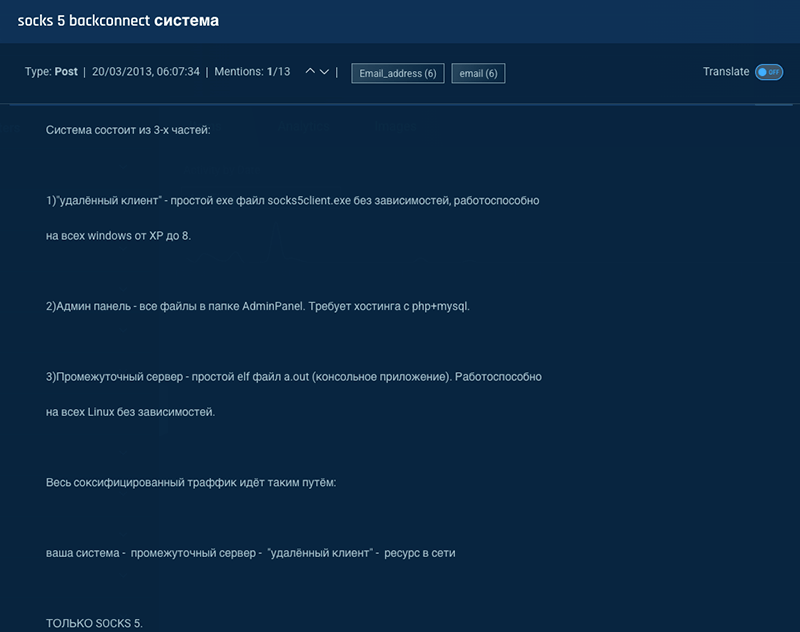The image size is (800, 632).
Task: Click the blue circle inside the Translate toggle
Action: coord(762,72)
